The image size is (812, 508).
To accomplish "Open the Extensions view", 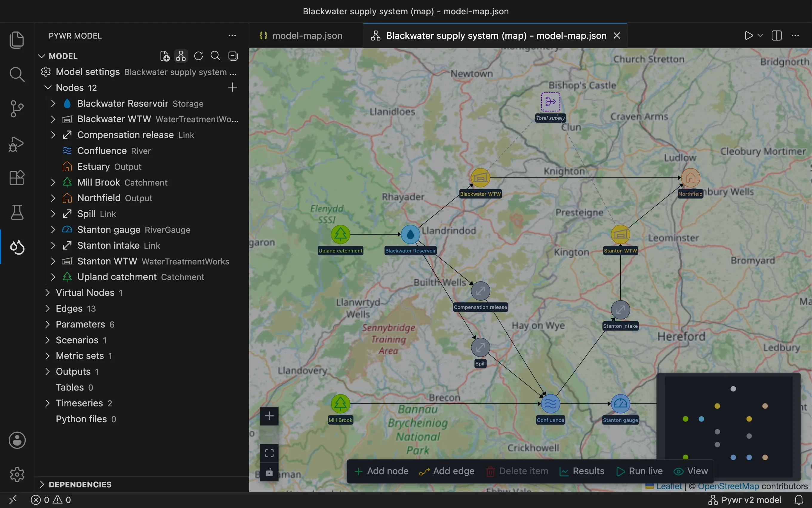I will (x=17, y=178).
